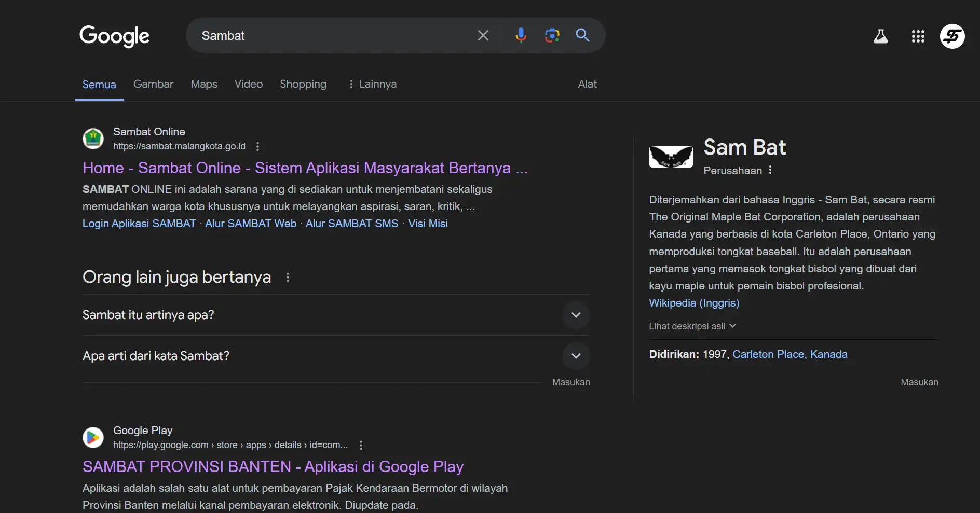
Task: Click Masukan under the questions box
Action: (x=571, y=382)
